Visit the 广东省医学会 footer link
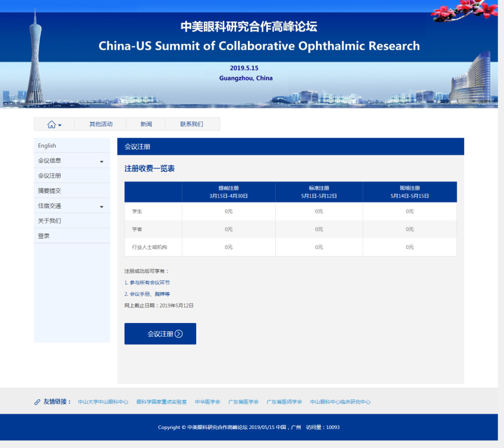This screenshot has height=448, width=504. click(x=243, y=402)
